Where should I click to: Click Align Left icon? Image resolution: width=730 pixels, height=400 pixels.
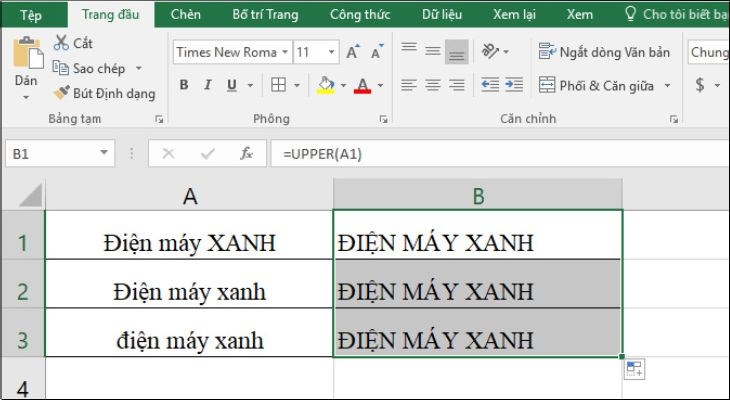point(409,85)
